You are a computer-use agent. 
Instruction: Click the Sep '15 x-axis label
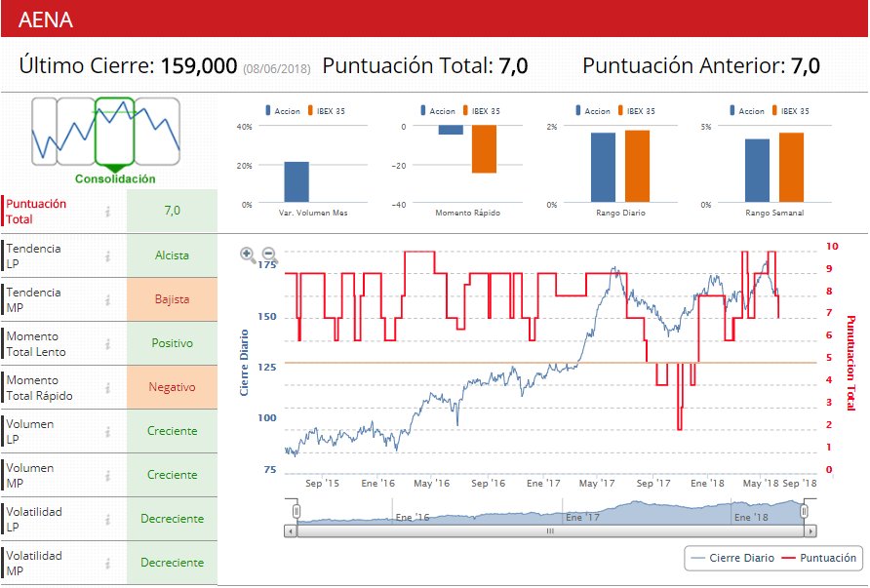pyautogui.click(x=322, y=483)
